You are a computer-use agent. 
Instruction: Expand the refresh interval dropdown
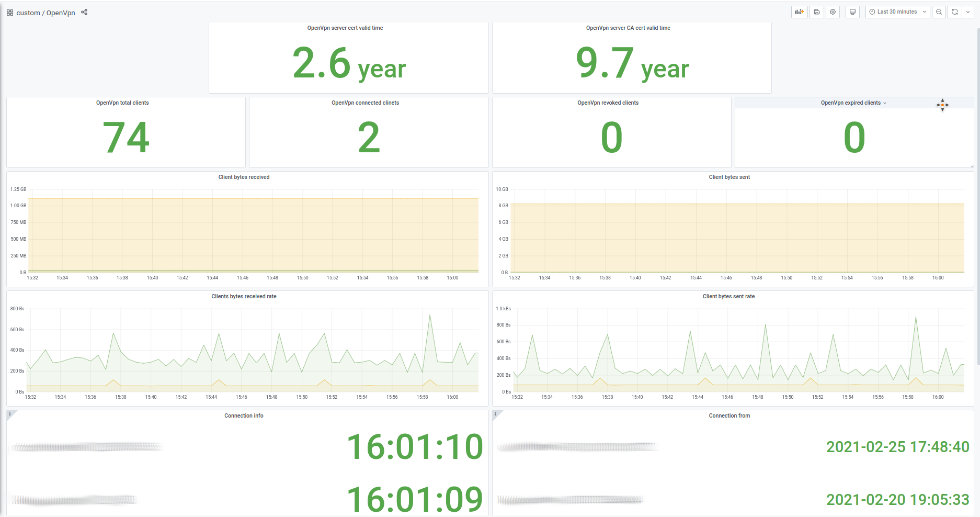pos(968,12)
